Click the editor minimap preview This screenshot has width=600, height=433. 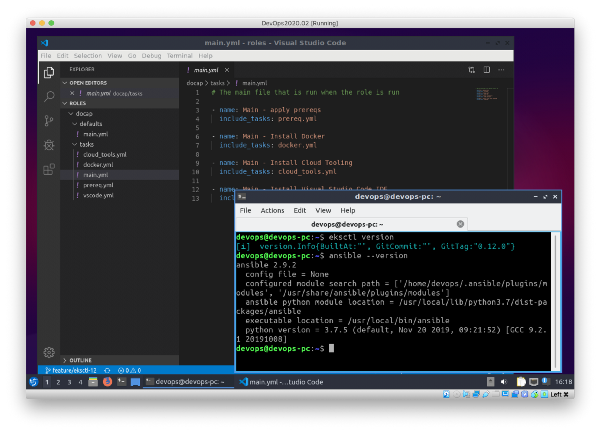coord(486,94)
